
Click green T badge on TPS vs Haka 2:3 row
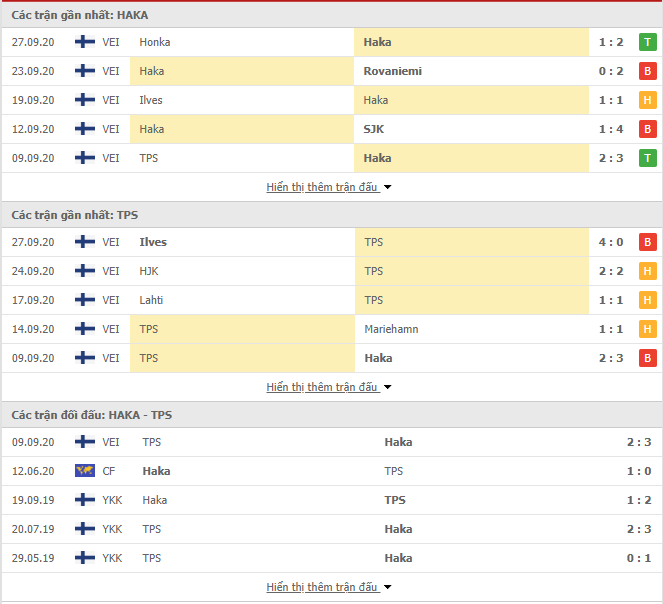647,158
